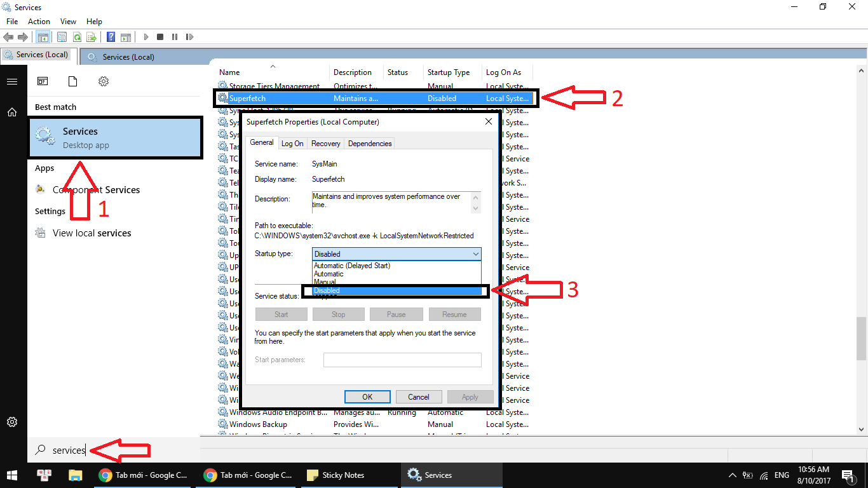Select Documents filter icon in search panel
The height and width of the screenshot is (488, 868).
[72, 81]
